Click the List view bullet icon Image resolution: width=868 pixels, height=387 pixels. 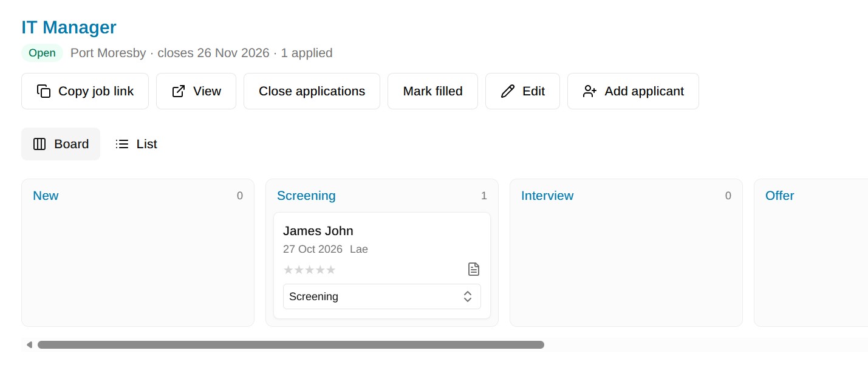(x=122, y=144)
